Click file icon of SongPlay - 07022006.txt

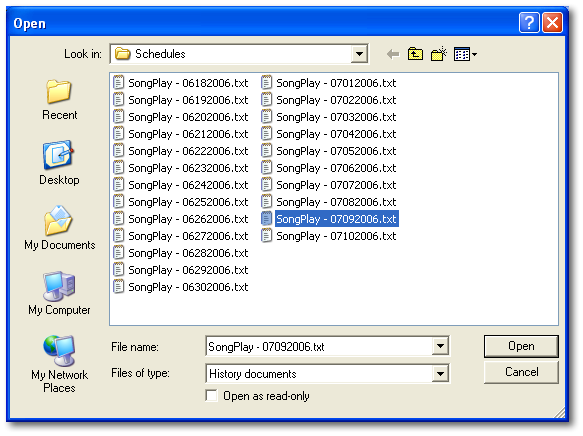[x=266, y=100]
